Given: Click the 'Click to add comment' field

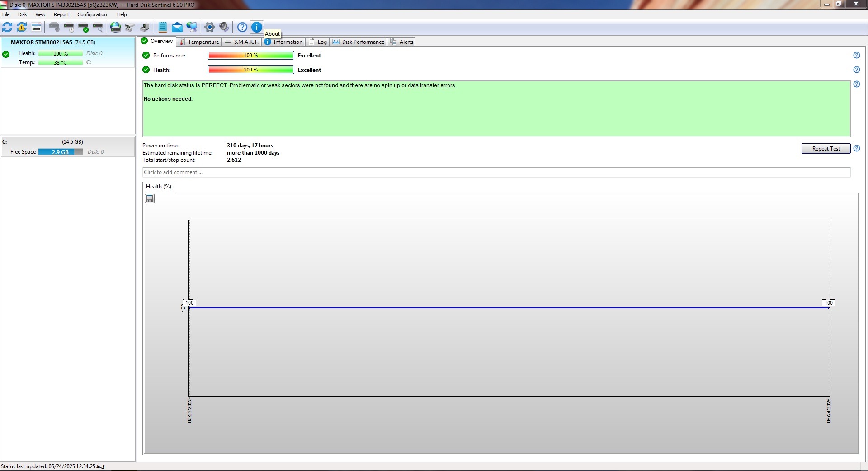Looking at the screenshot, I should [496, 172].
